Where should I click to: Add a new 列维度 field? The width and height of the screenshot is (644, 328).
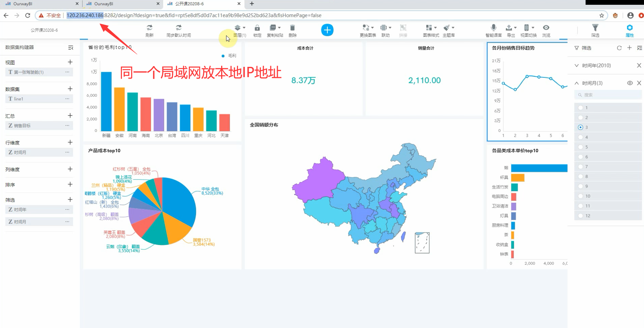pos(70,169)
